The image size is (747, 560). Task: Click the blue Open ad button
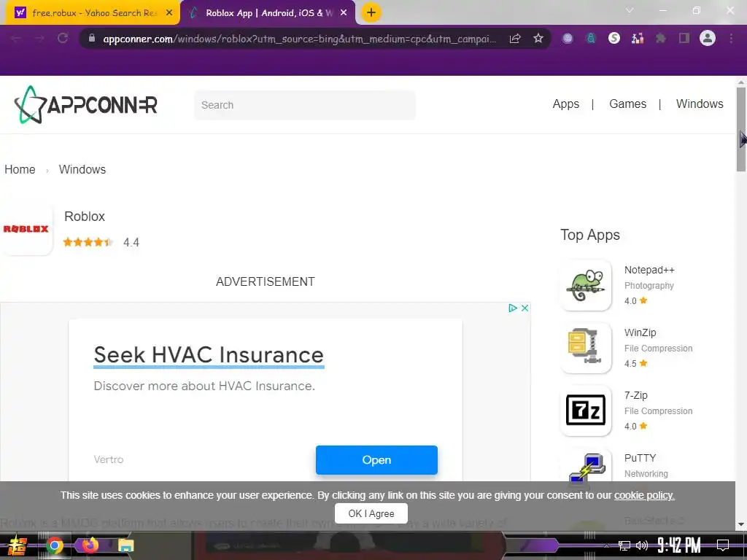click(376, 460)
